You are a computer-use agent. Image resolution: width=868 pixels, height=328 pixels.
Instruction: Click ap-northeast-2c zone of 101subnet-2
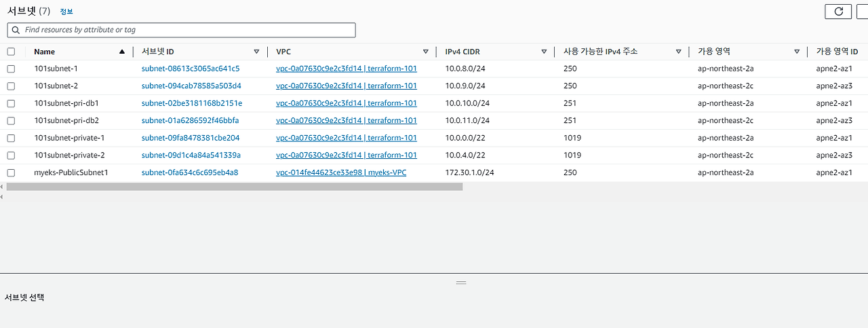726,86
